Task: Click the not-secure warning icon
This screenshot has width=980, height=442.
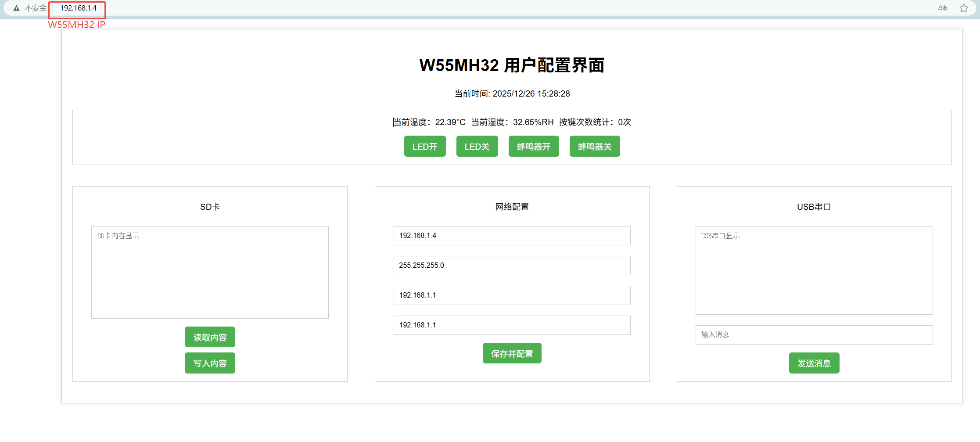Action: pos(17,8)
